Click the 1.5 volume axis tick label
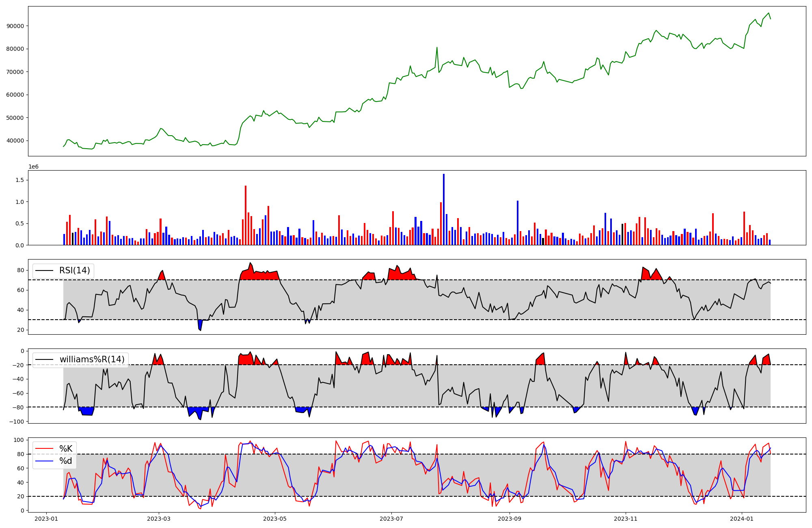Viewport: 812px width, 528px height. [20, 180]
